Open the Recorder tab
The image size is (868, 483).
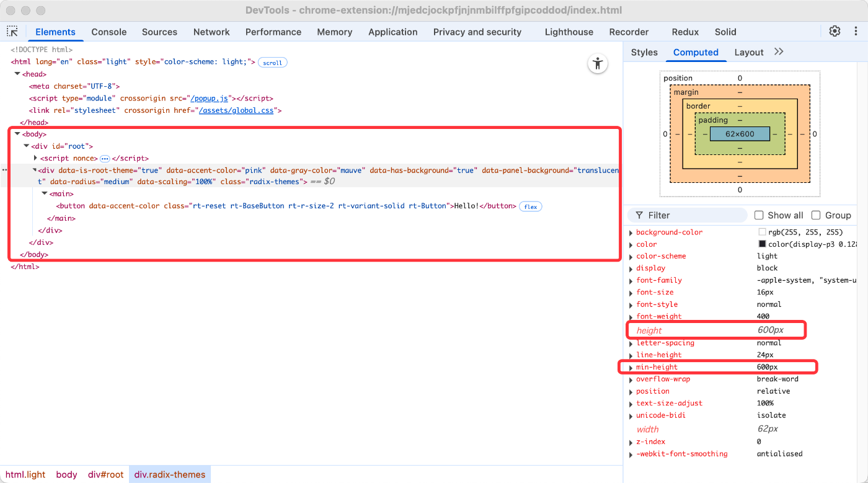coord(629,32)
